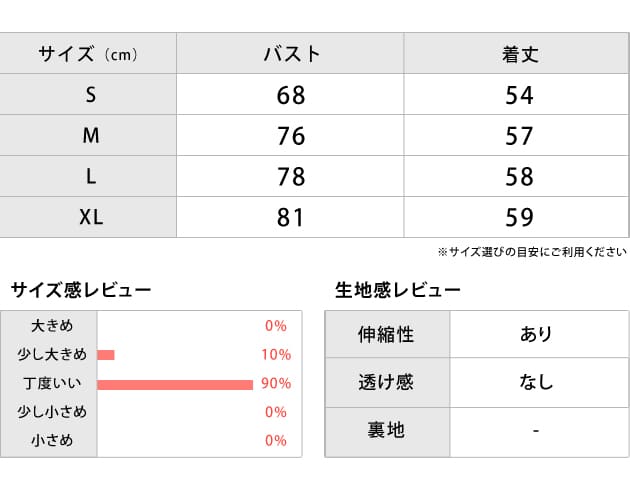
Task: Click the L size row label
Action: click(90, 177)
